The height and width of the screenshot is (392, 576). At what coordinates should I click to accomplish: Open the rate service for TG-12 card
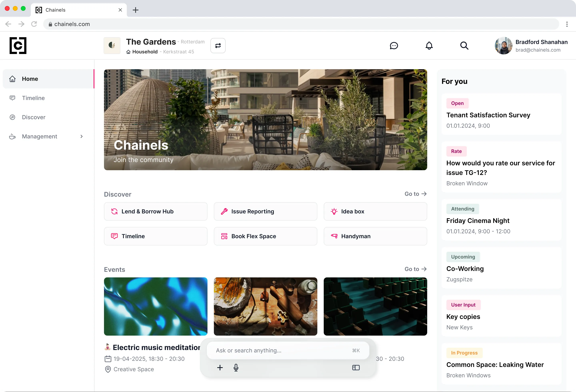point(501,167)
